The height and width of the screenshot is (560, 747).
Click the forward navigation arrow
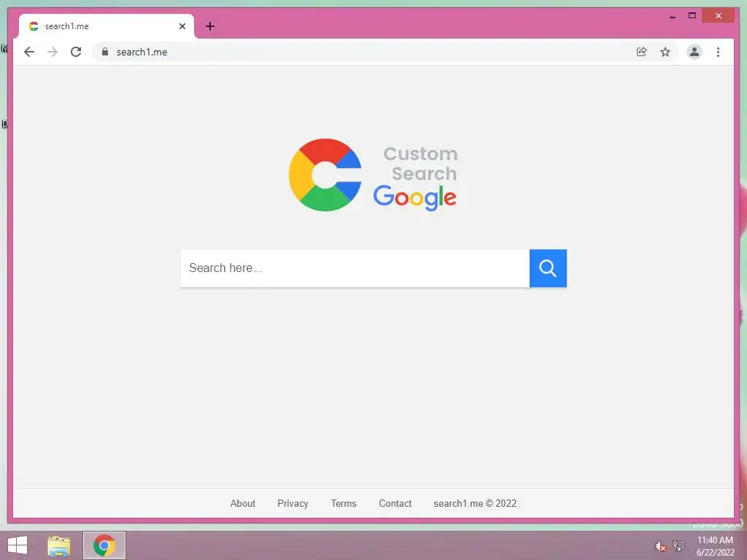click(x=53, y=52)
